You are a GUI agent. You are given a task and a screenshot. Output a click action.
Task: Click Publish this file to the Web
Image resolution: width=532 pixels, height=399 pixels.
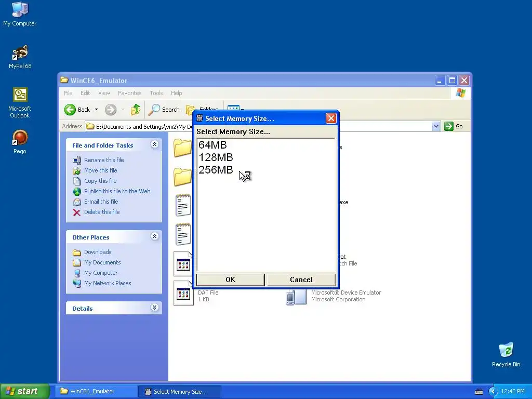pos(117,191)
